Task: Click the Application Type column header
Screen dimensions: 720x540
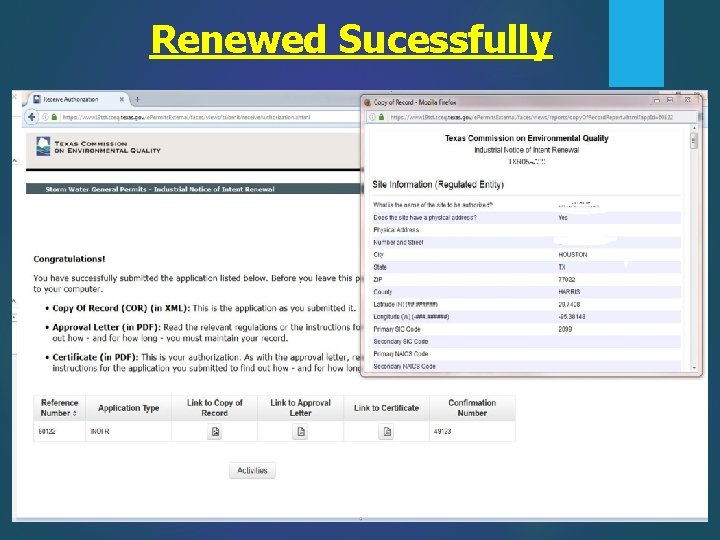Action: pos(129,408)
